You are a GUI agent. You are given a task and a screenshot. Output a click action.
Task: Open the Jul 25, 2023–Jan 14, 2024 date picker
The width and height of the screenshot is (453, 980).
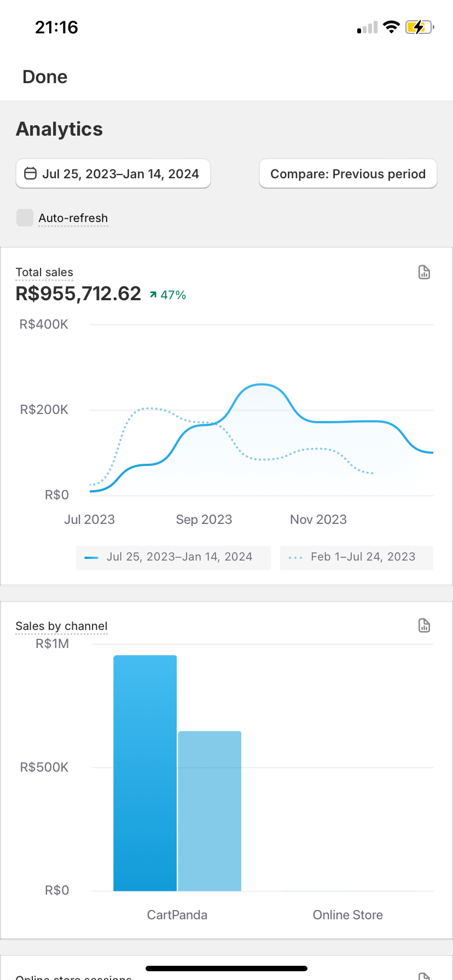(x=113, y=174)
